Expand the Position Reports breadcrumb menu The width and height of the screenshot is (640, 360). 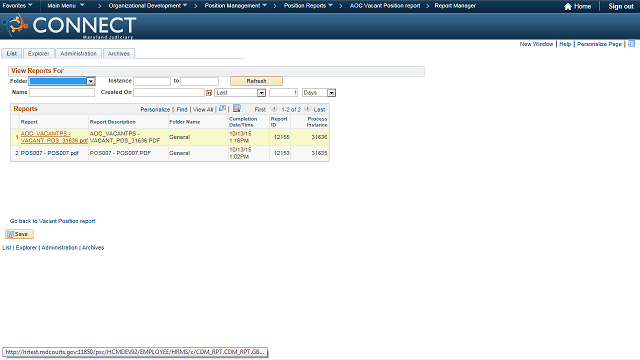[x=308, y=6]
